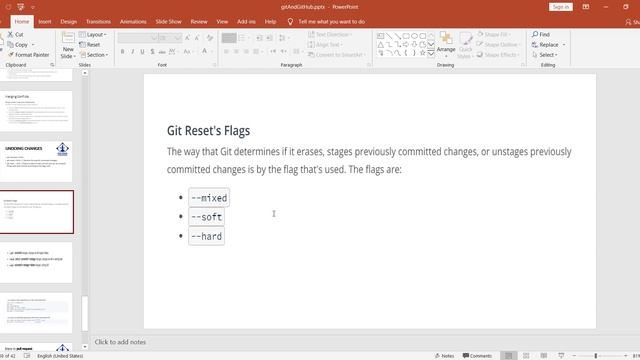Click the Cut scissors icon
Screen dimensions: 640x360
tap(11, 34)
